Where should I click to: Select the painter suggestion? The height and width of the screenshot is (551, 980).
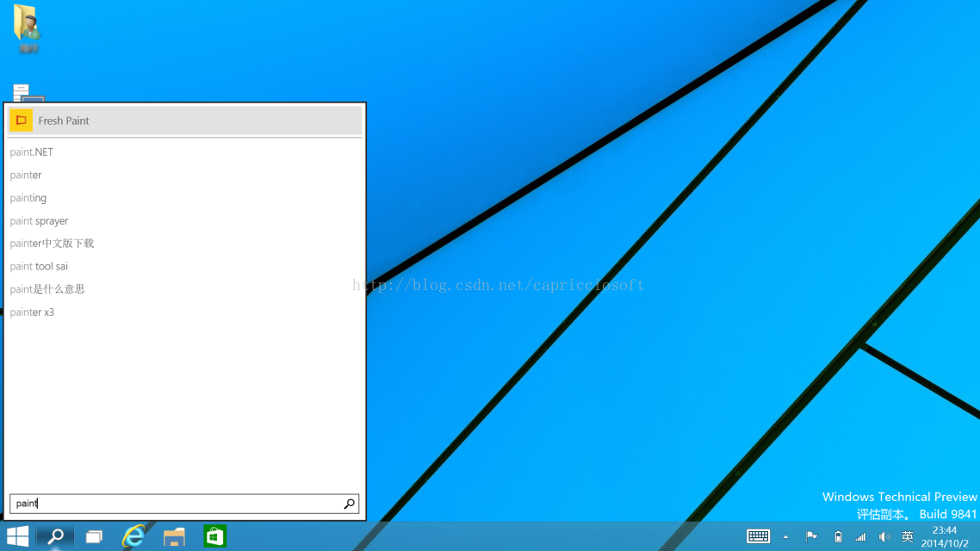[26, 175]
